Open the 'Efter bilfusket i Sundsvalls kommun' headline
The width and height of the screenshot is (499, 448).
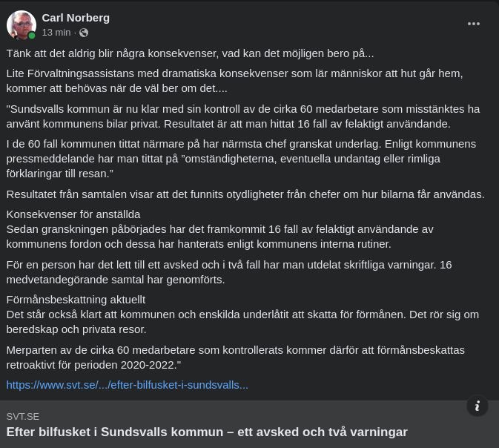[207, 432]
